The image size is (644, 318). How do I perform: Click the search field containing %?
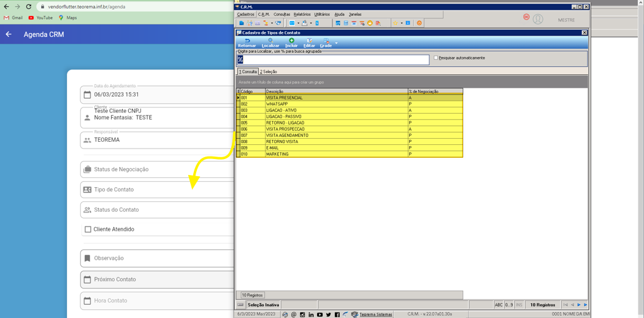click(x=333, y=60)
